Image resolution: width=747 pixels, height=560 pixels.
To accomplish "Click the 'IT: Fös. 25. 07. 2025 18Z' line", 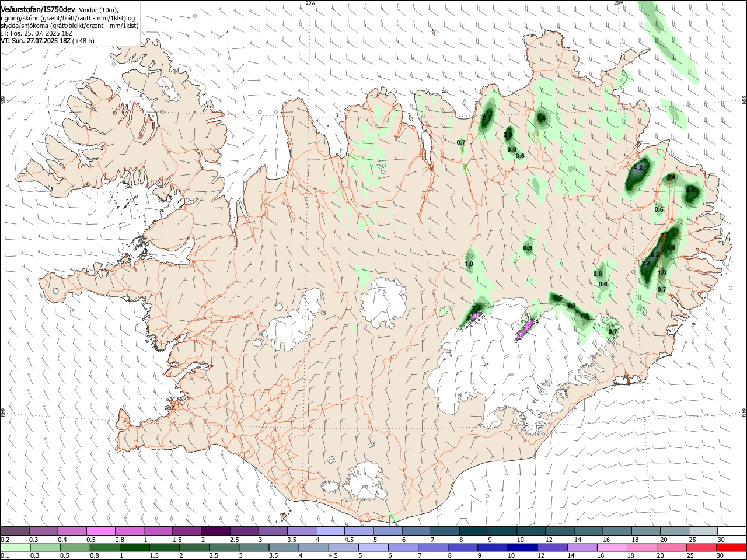I will click(36, 33).
